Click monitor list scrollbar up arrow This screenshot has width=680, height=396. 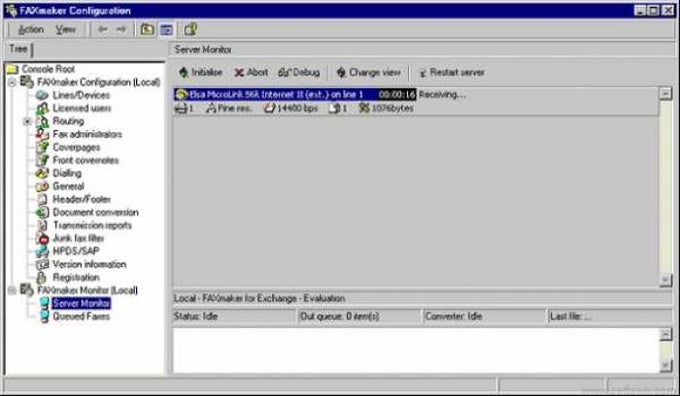coord(666,94)
